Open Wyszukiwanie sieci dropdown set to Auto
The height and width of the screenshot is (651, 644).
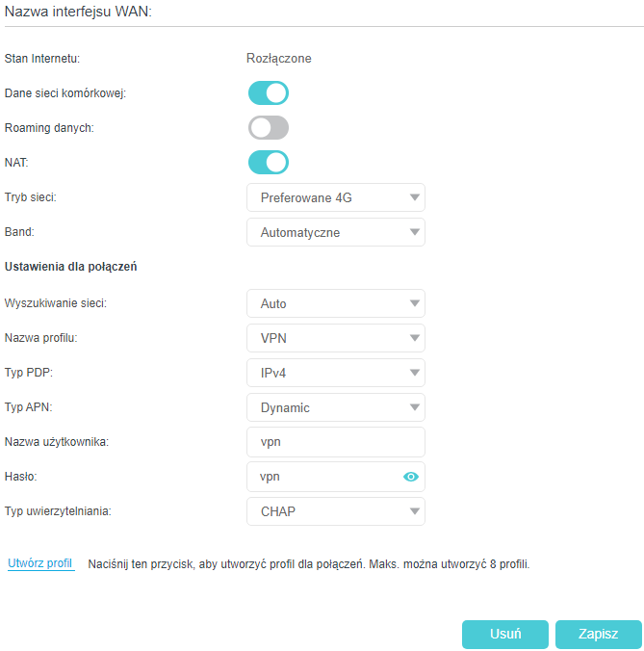[335, 303]
